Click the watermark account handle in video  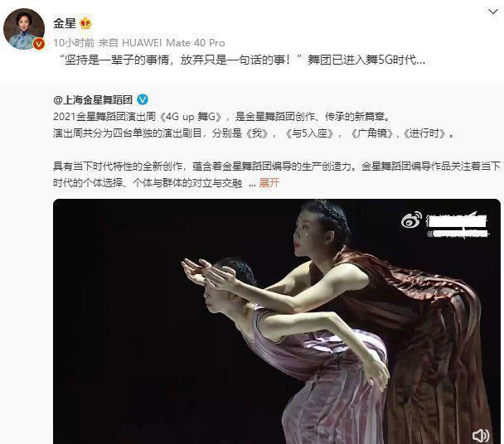458,234
